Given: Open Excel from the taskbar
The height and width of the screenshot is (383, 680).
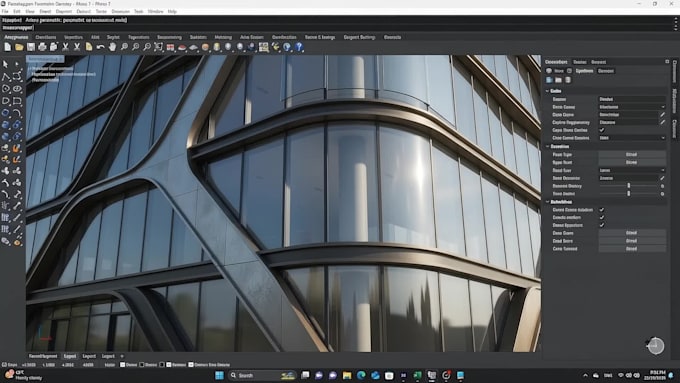Looking at the screenshot, I should tap(417, 375).
